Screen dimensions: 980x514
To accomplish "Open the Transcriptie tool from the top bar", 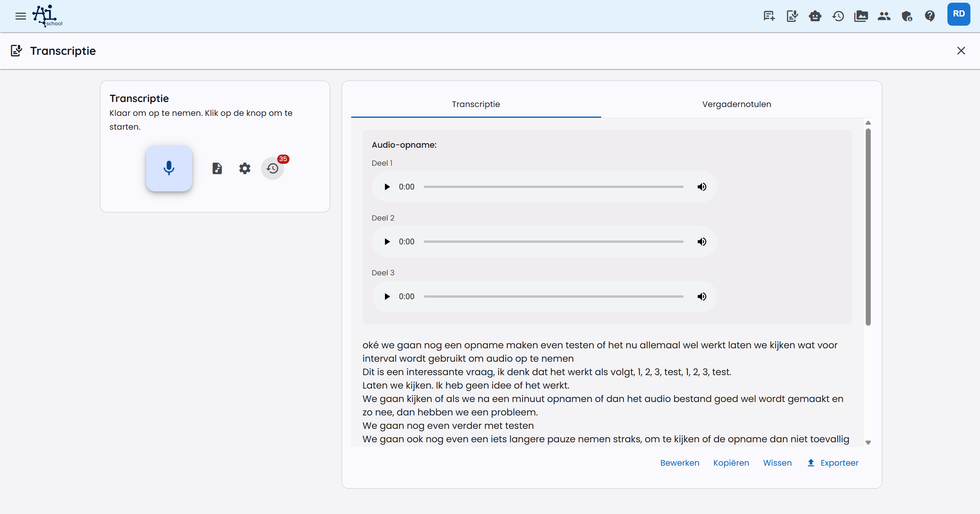I will point(792,16).
